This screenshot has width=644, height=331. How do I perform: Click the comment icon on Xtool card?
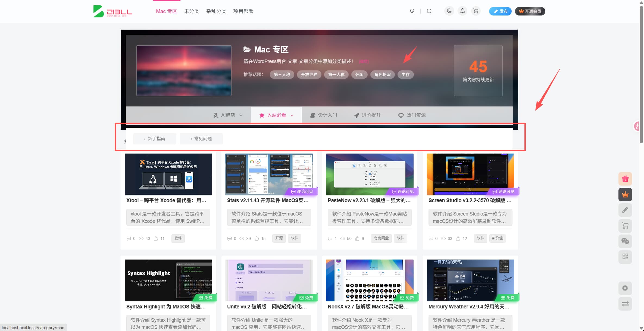[x=129, y=239]
